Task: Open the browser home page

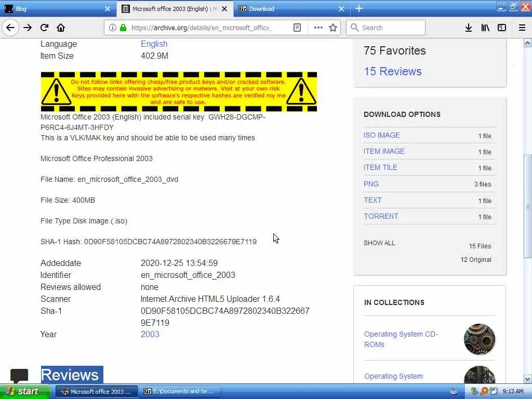Action: [61, 28]
